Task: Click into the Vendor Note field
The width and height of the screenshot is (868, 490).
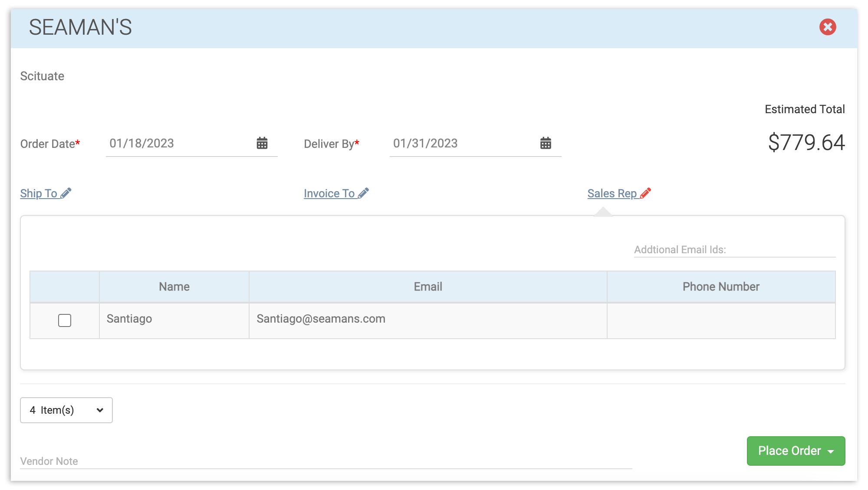Action: [325, 461]
